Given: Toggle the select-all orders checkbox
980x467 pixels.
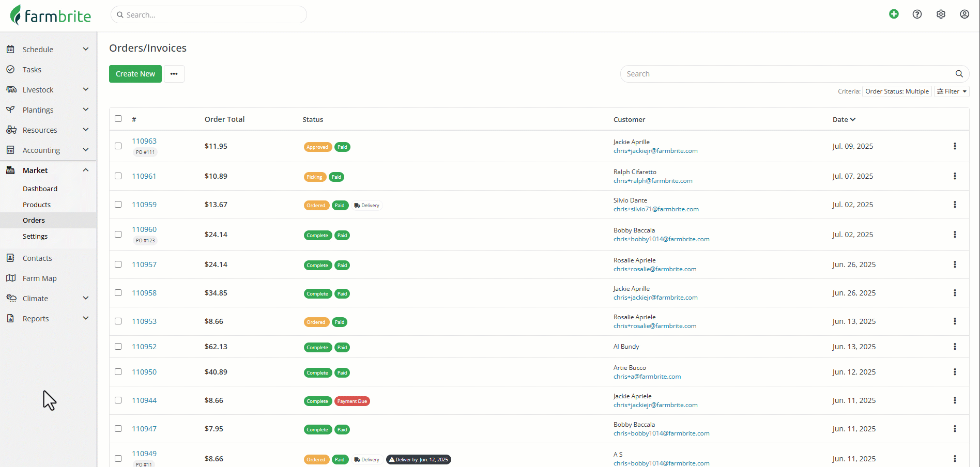Looking at the screenshot, I should click(118, 119).
